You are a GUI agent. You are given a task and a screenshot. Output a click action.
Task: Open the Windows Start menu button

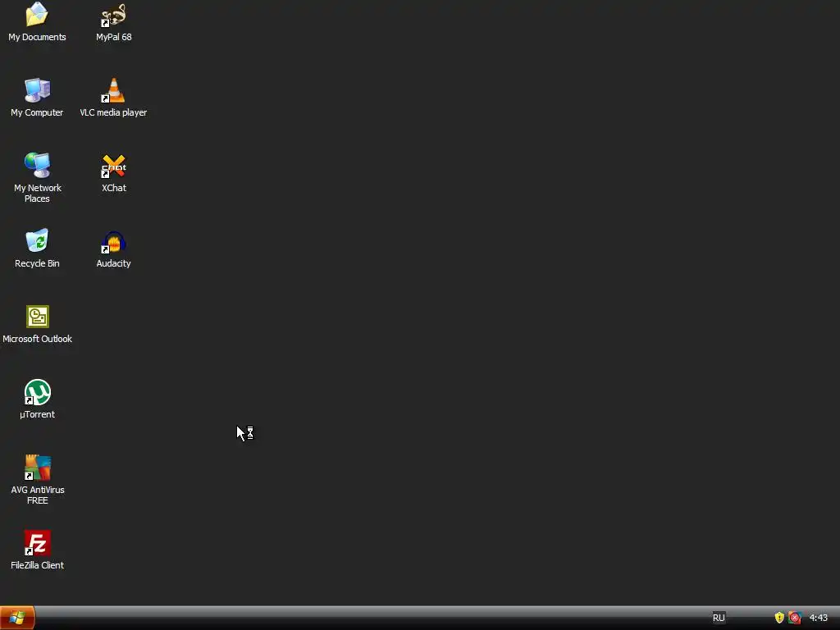pyautogui.click(x=17, y=618)
